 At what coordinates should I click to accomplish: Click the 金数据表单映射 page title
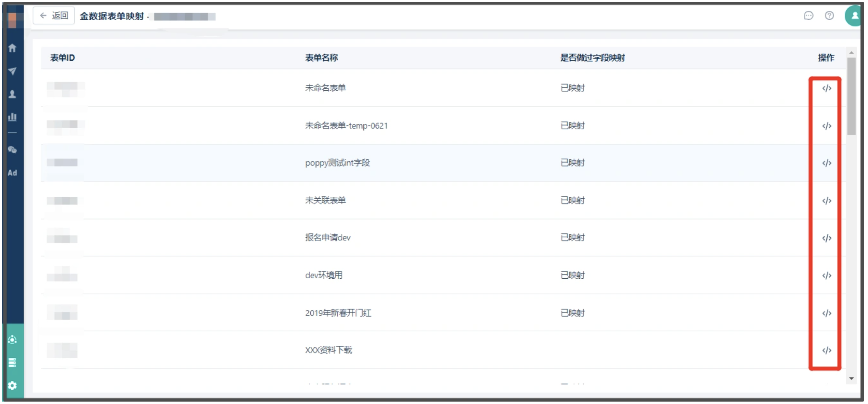pyautogui.click(x=112, y=16)
